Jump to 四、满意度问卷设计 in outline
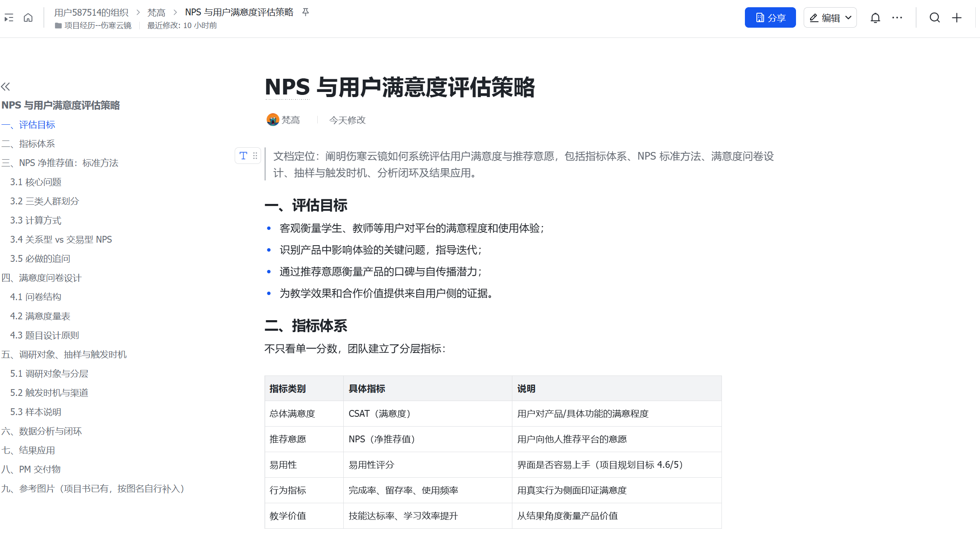Image resolution: width=980 pixels, height=536 pixels. pos(41,278)
